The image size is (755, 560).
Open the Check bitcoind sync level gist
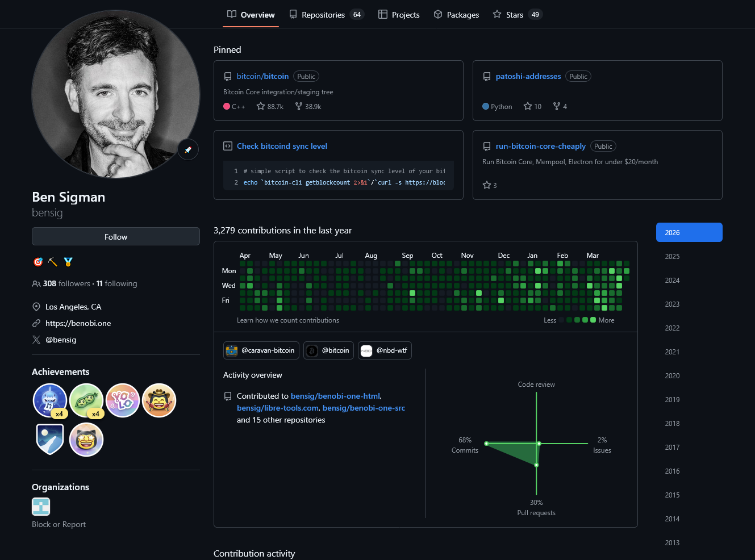pos(282,146)
